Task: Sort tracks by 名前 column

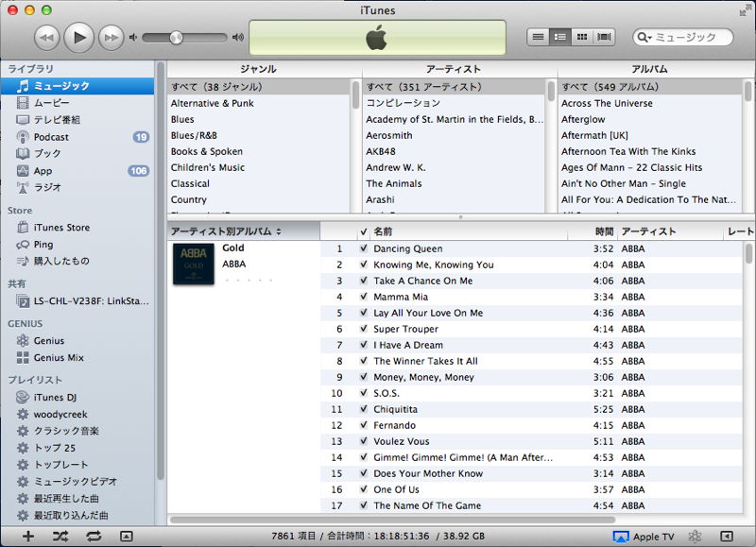Action: click(469, 231)
